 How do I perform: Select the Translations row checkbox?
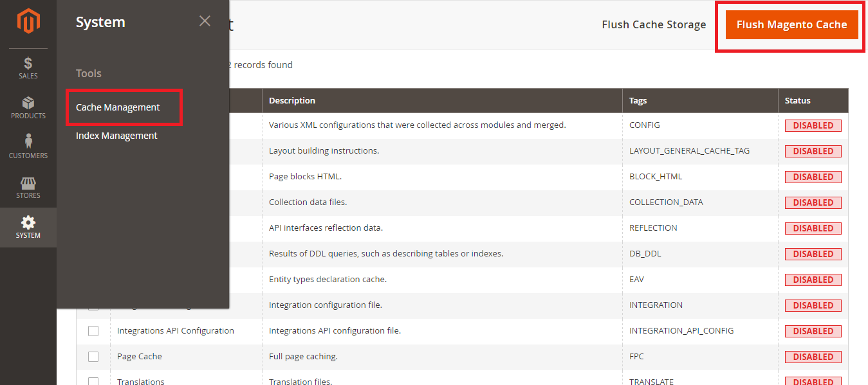(x=93, y=381)
